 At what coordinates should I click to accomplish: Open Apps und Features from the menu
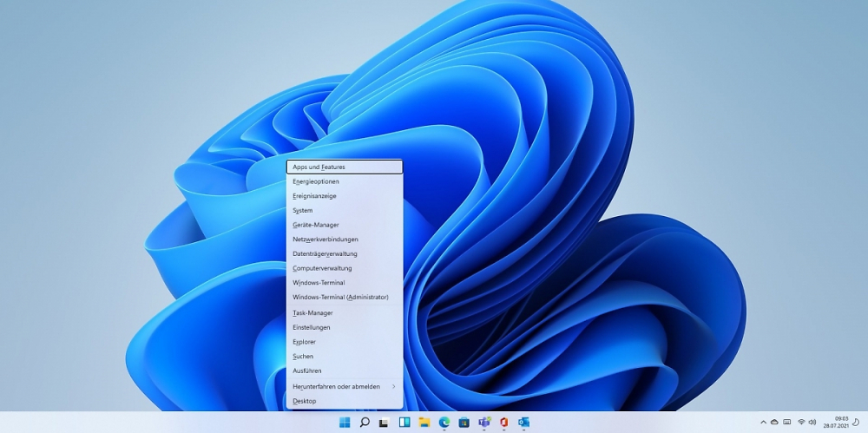pyautogui.click(x=345, y=167)
